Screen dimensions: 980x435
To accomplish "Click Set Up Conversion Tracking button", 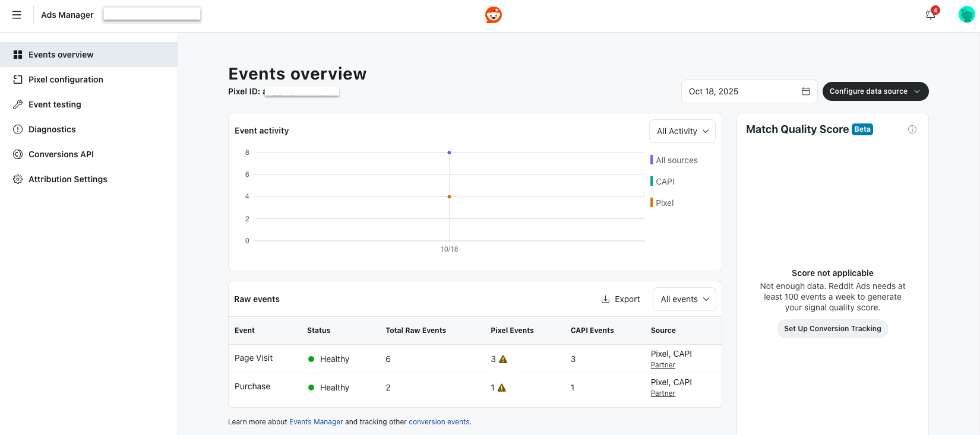I will (832, 329).
